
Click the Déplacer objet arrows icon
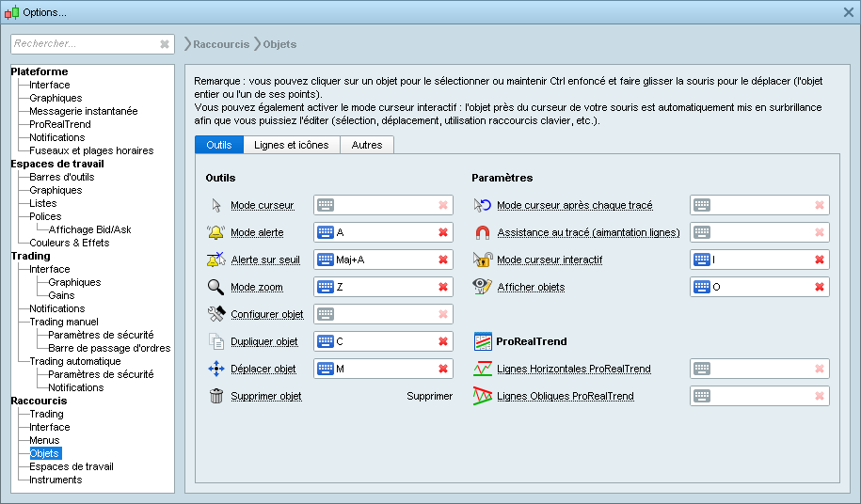[215, 369]
